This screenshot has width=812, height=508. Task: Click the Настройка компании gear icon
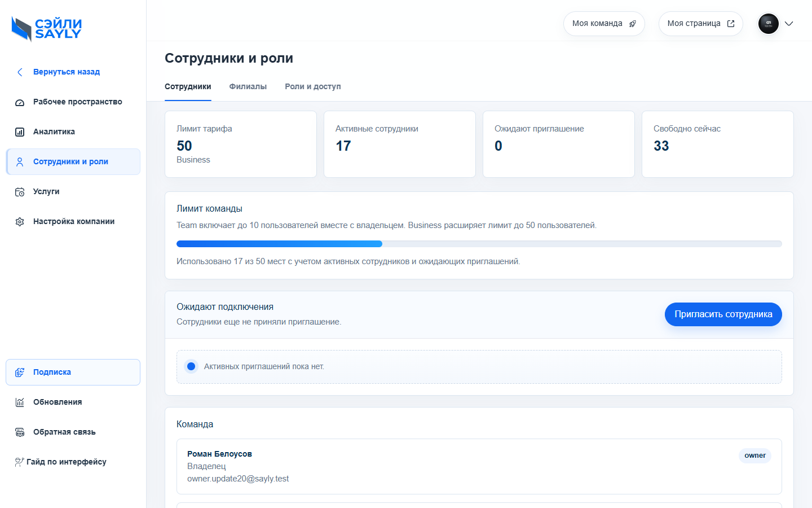coord(20,222)
